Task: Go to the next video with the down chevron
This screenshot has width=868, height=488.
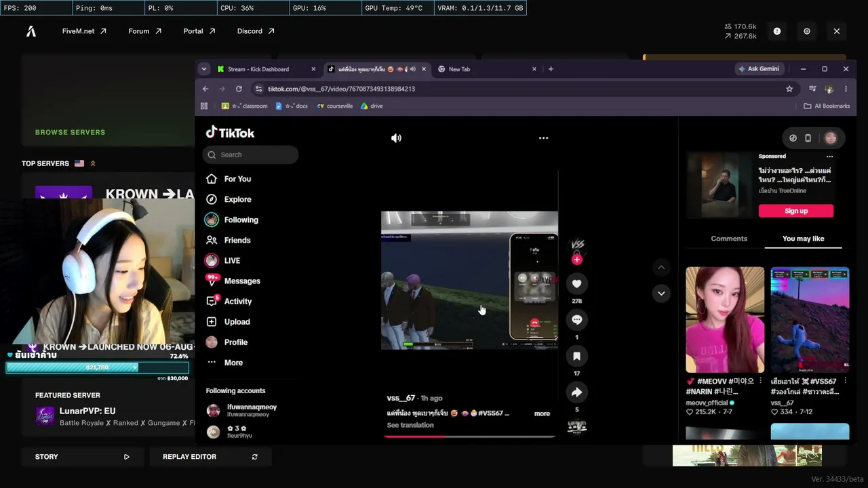Action: (661, 293)
